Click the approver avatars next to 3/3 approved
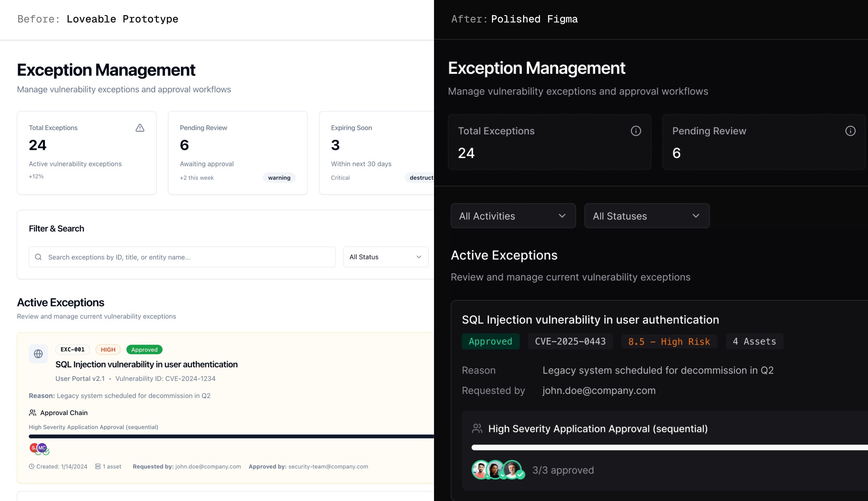This screenshot has height=501, width=868. (x=497, y=470)
